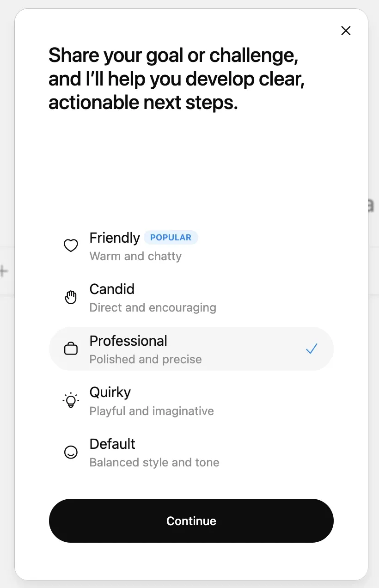Click the Professional option label
The height and width of the screenshot is (588, 379).
(128, 341)
